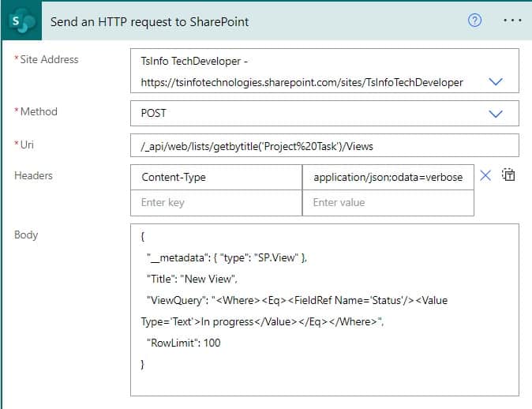The width and height of the screenshot is (532, 409).
Task: Switch headers to text mode
Action: point(508,174)
